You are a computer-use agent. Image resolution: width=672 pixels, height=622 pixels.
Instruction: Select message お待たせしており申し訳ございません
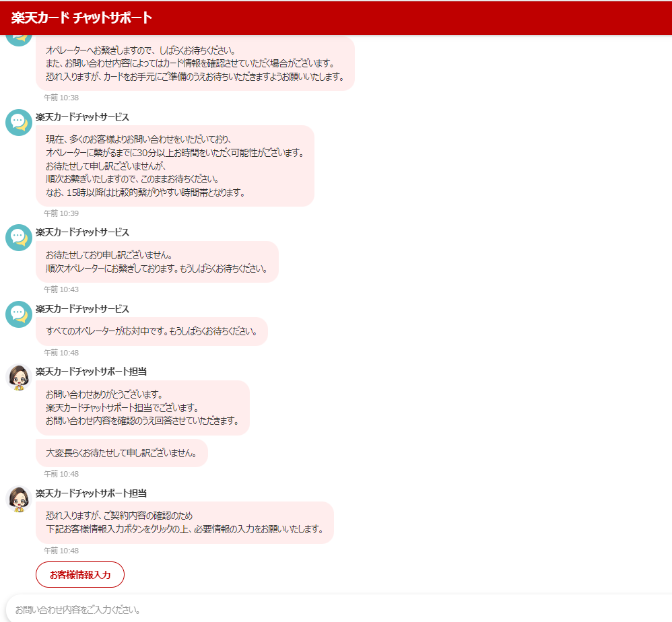[x=157, y=262]
